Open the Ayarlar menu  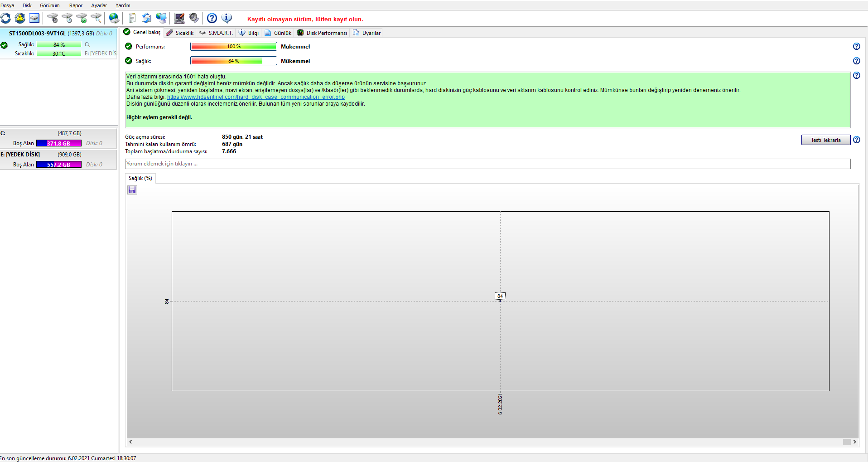coord(99,5)
